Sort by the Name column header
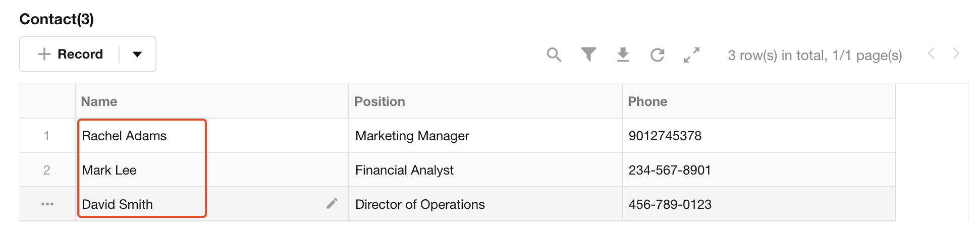 click(99, 101)
